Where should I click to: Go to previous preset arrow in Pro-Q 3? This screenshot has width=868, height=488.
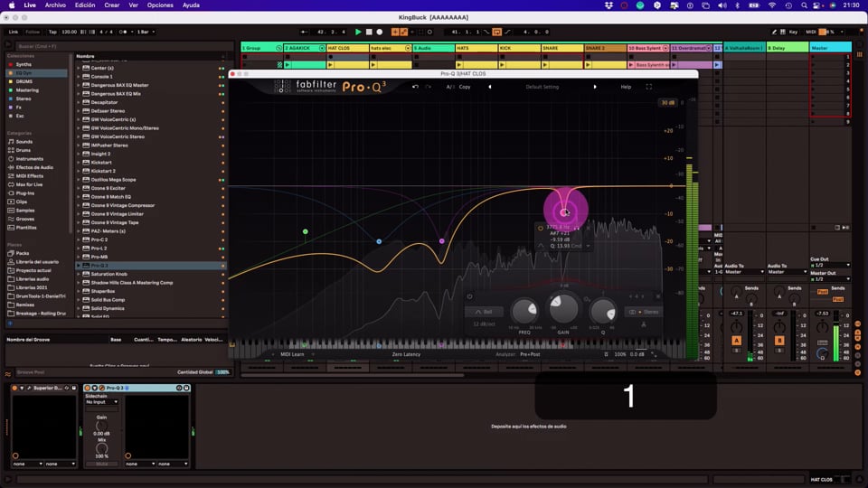(490, 87)
